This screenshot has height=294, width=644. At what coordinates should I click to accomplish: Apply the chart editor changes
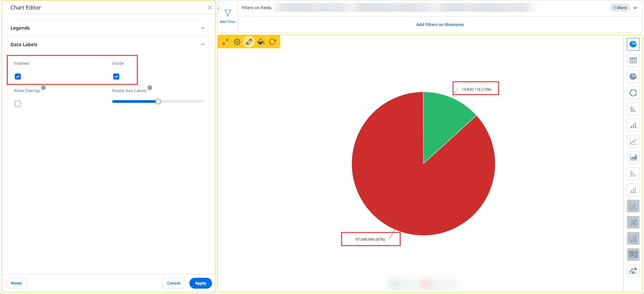click(201, 283)
